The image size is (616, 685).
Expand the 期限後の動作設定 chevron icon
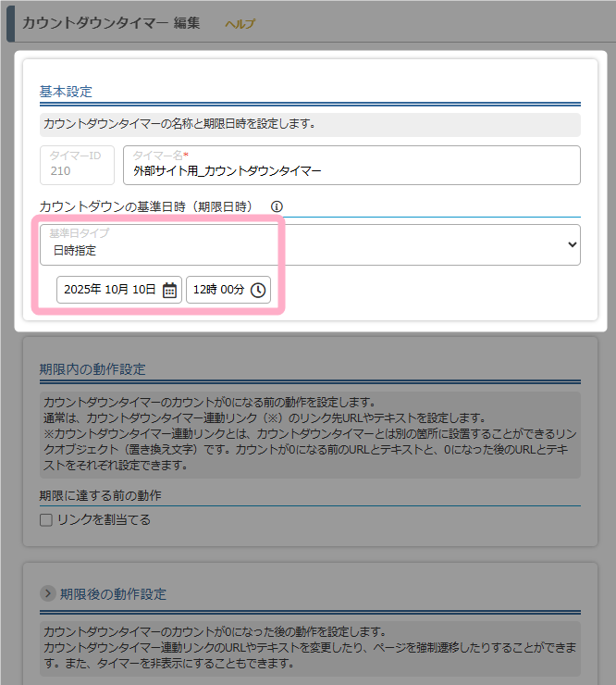coord(48,593)
